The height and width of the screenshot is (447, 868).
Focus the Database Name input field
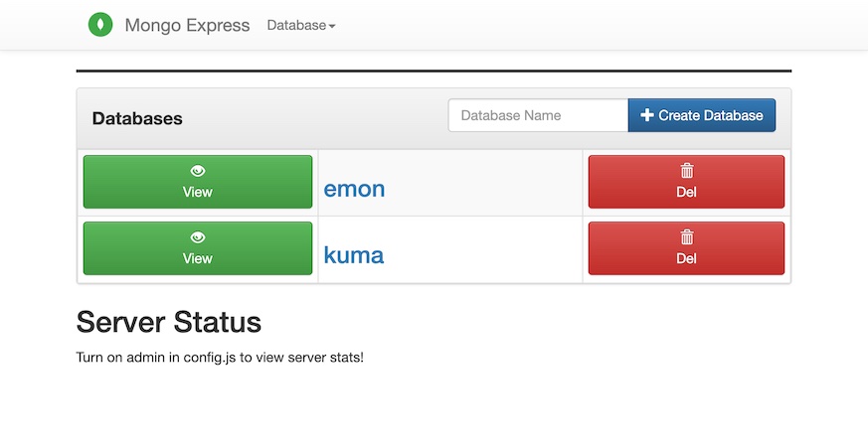pos(538,115)
